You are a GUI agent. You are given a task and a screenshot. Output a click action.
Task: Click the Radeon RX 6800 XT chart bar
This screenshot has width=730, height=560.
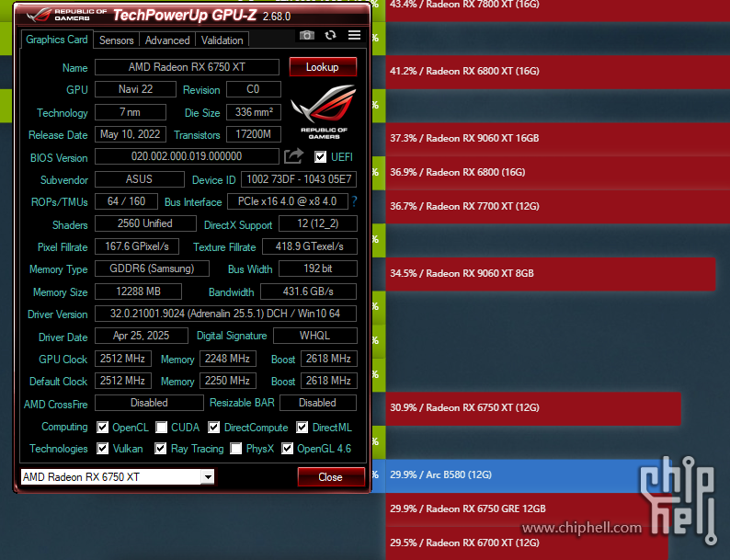coord(558,71)
